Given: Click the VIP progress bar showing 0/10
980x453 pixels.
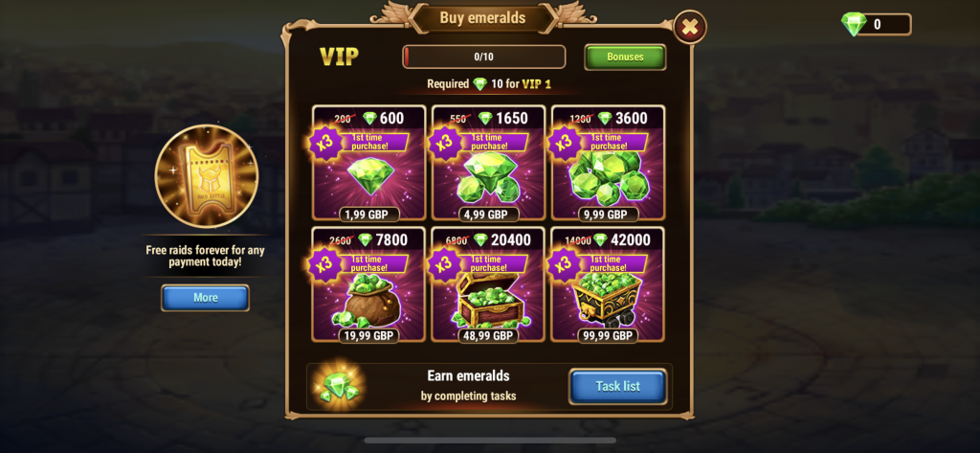Looking at the screenshot, I should point(483,57).
